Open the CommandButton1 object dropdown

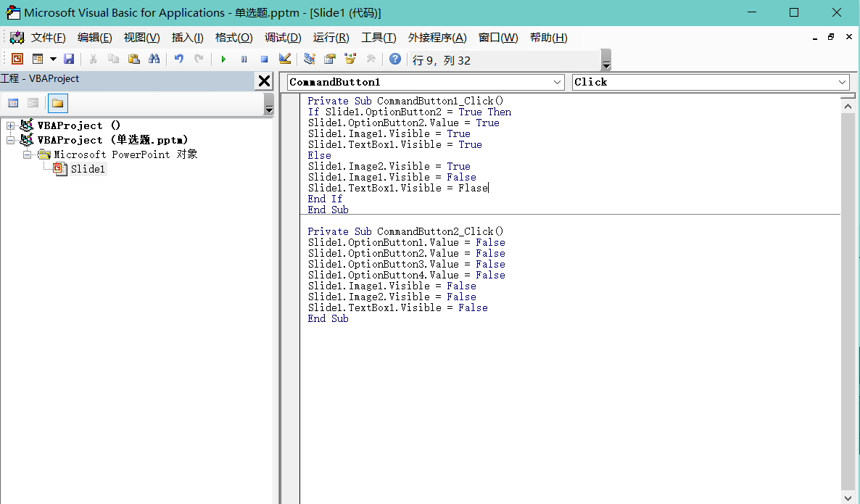557,82
